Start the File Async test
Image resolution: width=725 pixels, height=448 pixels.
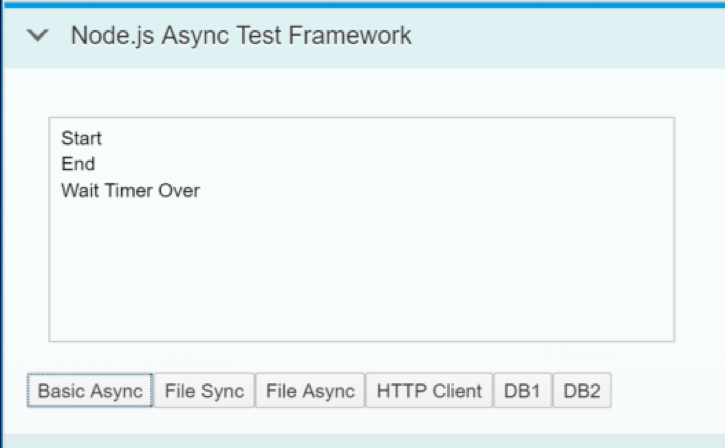click(310, 391)
